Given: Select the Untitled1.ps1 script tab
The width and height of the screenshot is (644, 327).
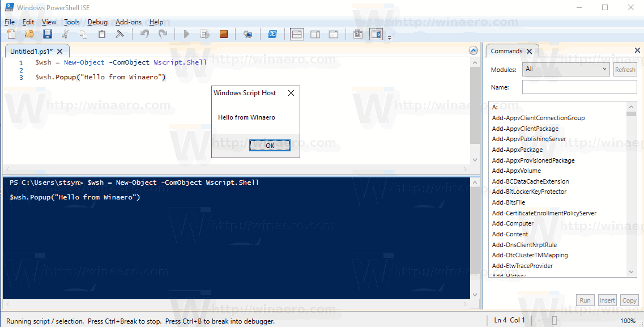Looking at the screenshot, I should pyautogui.click(x=31, y=52).
